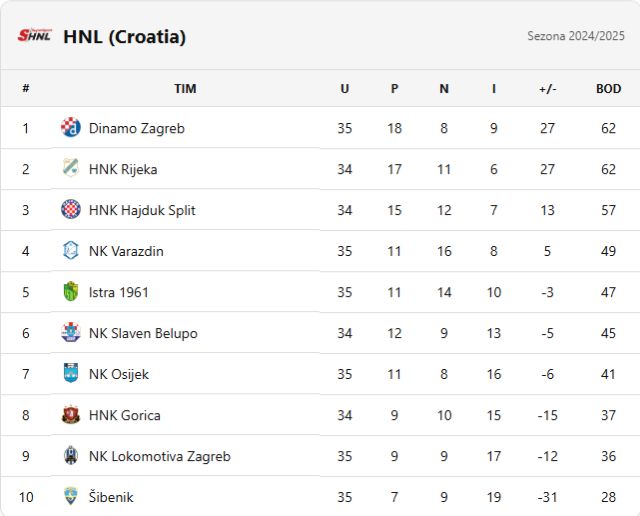Sort by the +/- goal difference header
This screenshot has width=640, height=516.
tap(547, 88)
